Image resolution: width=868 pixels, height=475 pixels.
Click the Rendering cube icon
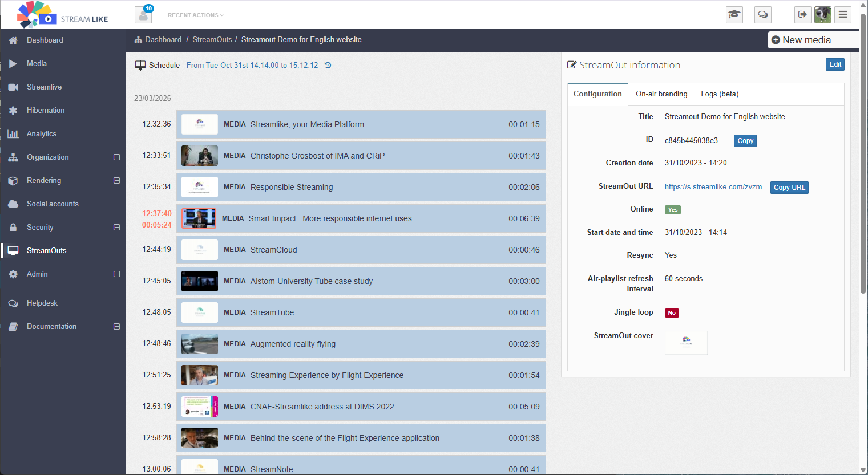click(13, 181)
